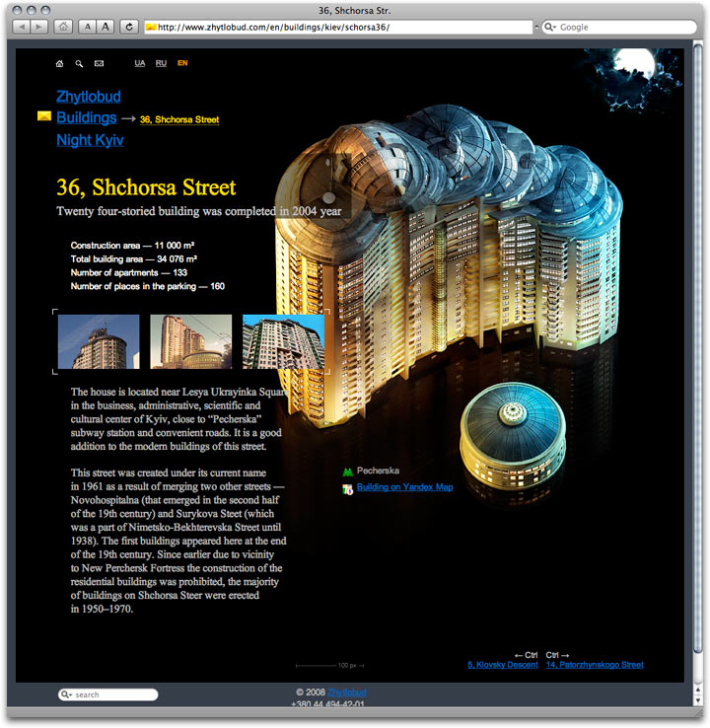Click the mail envelope icon in page header
710x728 pixels.
[x=99, y=64]
